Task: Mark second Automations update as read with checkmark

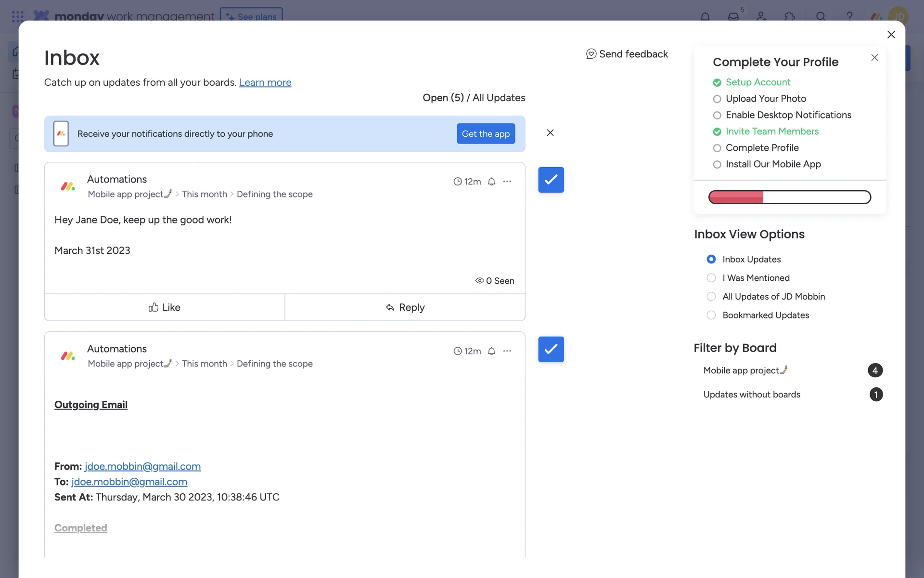Action: [x=551, y=349]
